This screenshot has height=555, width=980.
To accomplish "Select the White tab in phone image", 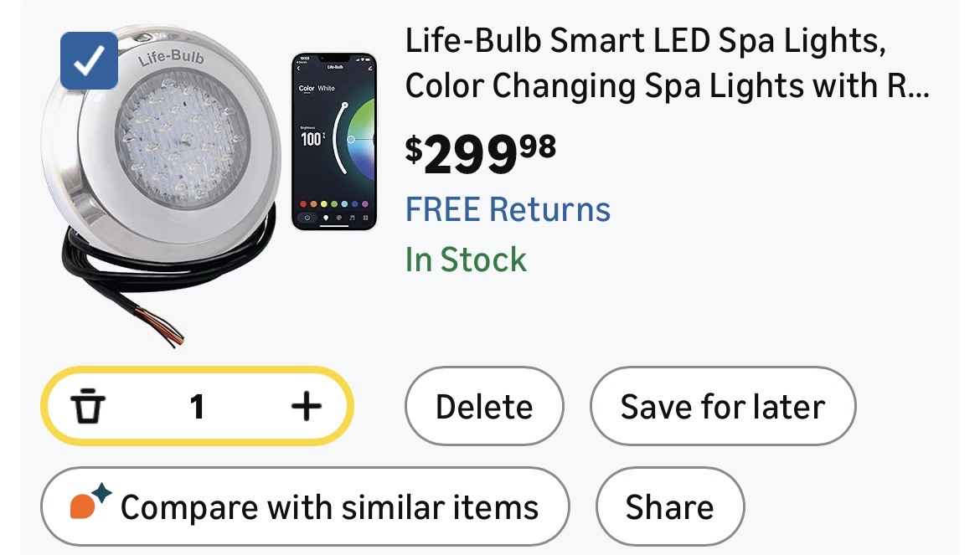I will [326, 88].
